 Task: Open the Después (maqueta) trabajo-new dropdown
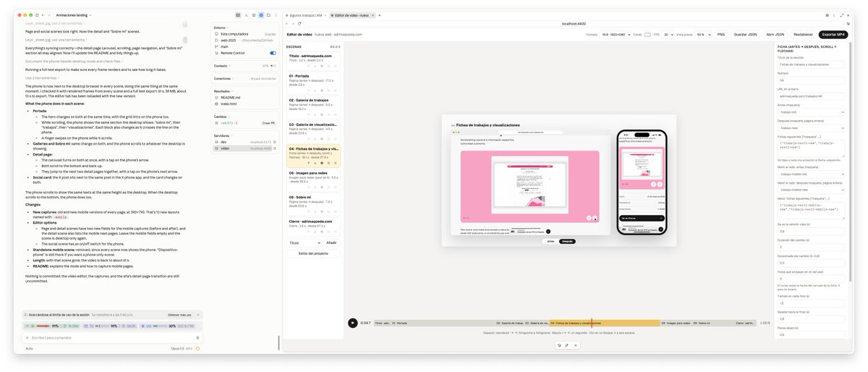click(x=811, y=127)
